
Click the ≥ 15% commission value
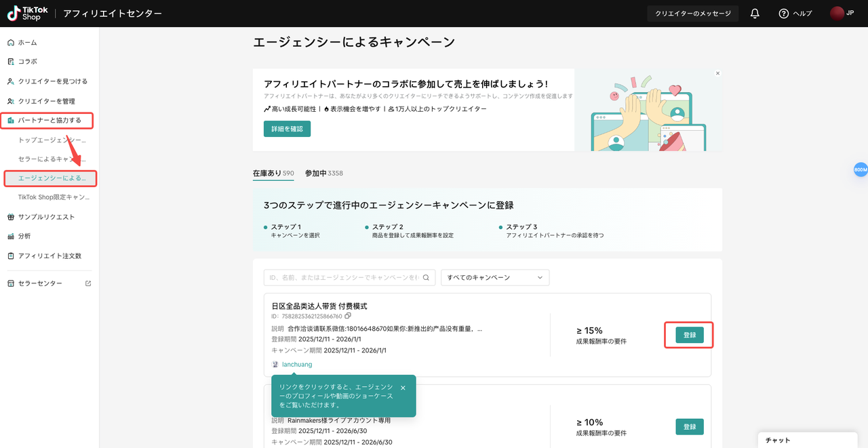[589, 331]
